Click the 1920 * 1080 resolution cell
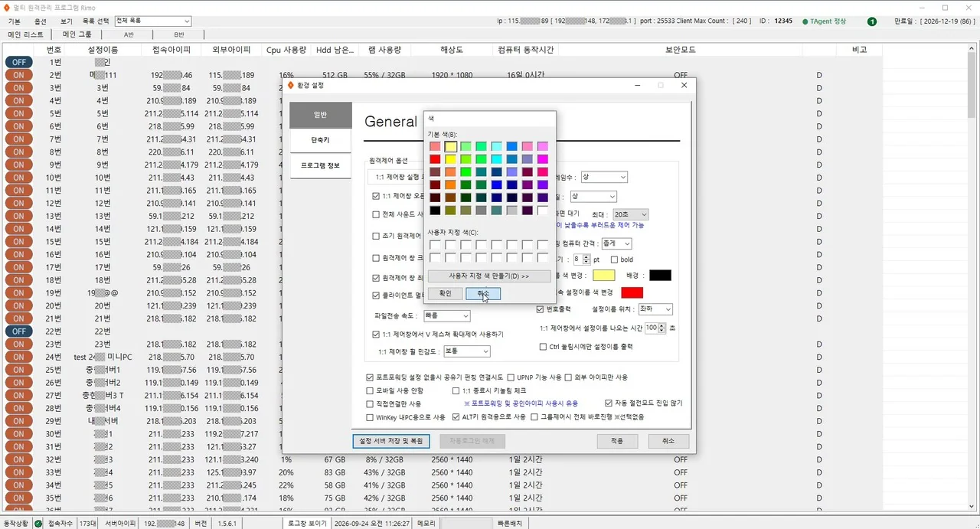Viewport: 980px width, 529px height. tap(452, 75)
